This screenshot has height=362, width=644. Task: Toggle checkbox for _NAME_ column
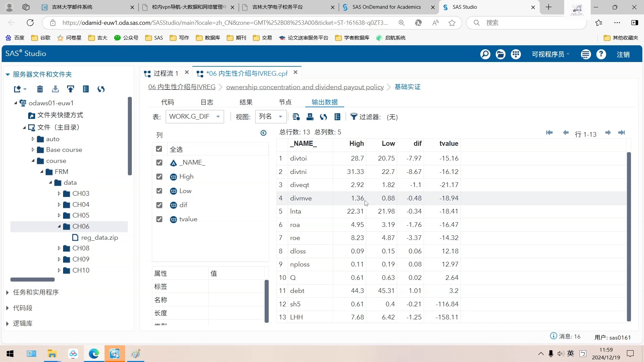[160, 163]
